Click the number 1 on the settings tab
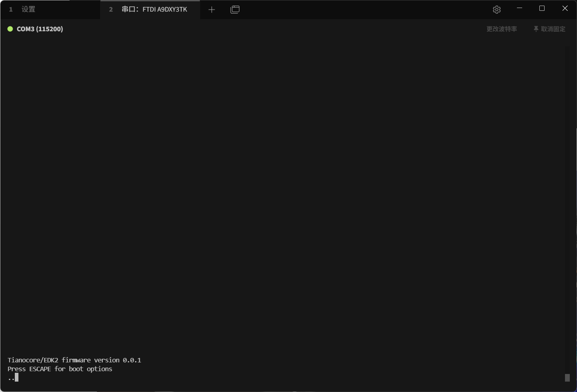Screen dimensions: 577x392 [x=11, y=9]
